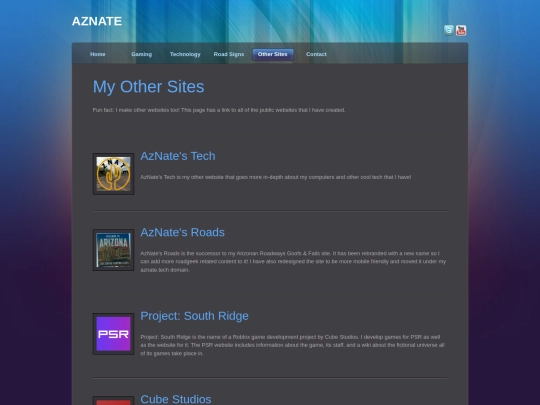Open the AzNate's Roads heading link
Image resolution: width=540 pixels, height=405 pixels.
(x=183, y=232)
